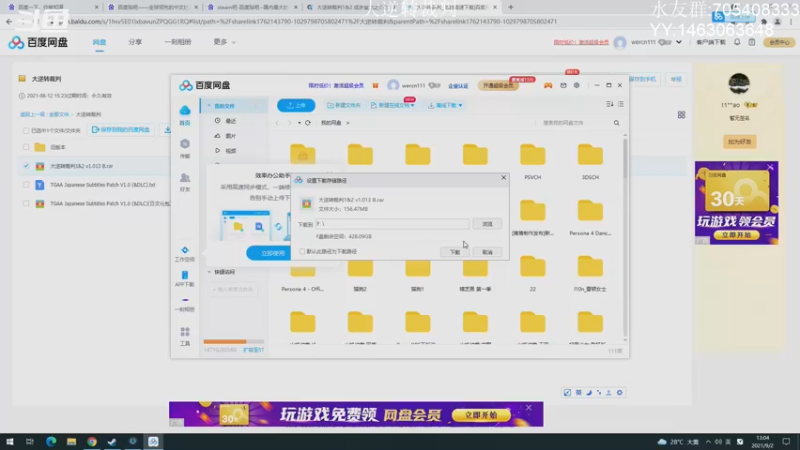Expand the 更多 dropdown in the web header
This screenshot has height=450, width=800.
(224, 42)
